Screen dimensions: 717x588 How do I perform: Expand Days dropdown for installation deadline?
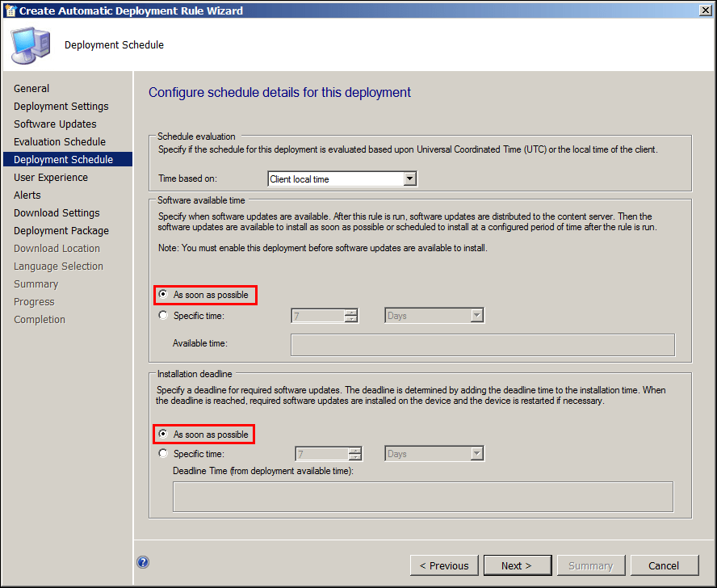[x=476, y=454]
